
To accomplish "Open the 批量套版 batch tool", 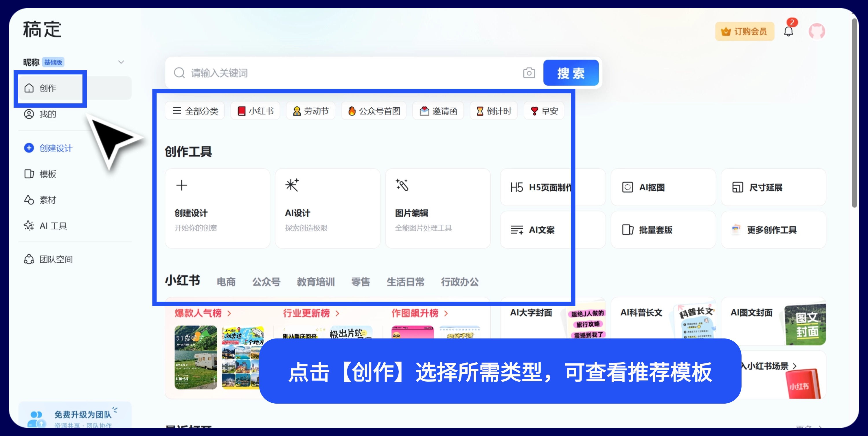I will click(x=663, y=230).
